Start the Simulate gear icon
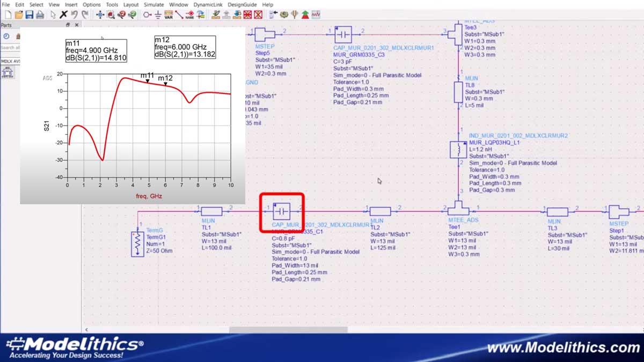The width and height of the screenshot is (644, 362). click(283, 14)
